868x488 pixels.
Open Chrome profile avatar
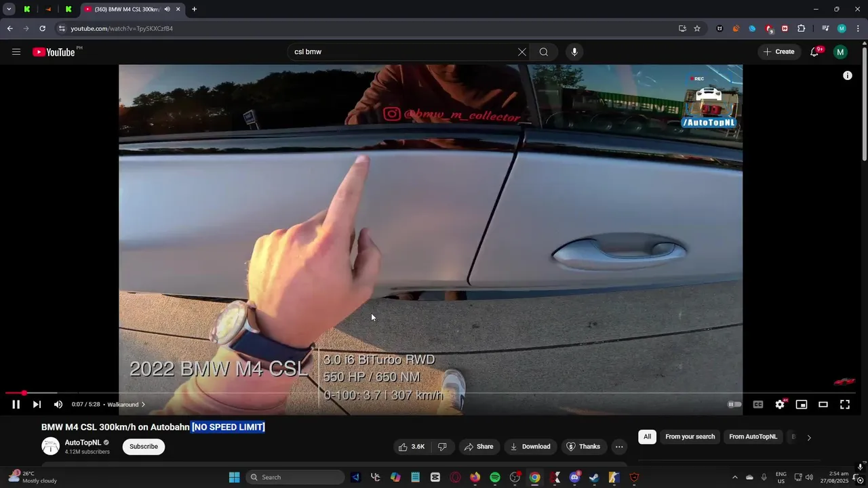[x=842, y=28]
